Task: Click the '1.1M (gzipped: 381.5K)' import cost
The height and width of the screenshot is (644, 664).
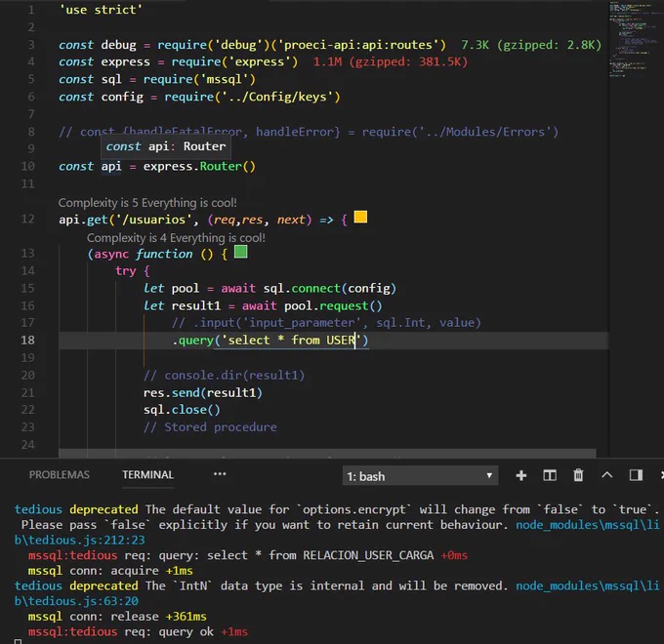Action: (x=390, y=61)
